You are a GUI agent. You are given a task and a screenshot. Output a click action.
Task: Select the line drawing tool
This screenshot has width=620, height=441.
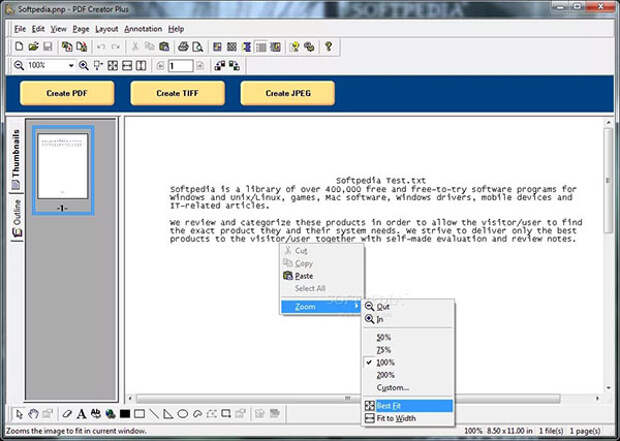154,413
